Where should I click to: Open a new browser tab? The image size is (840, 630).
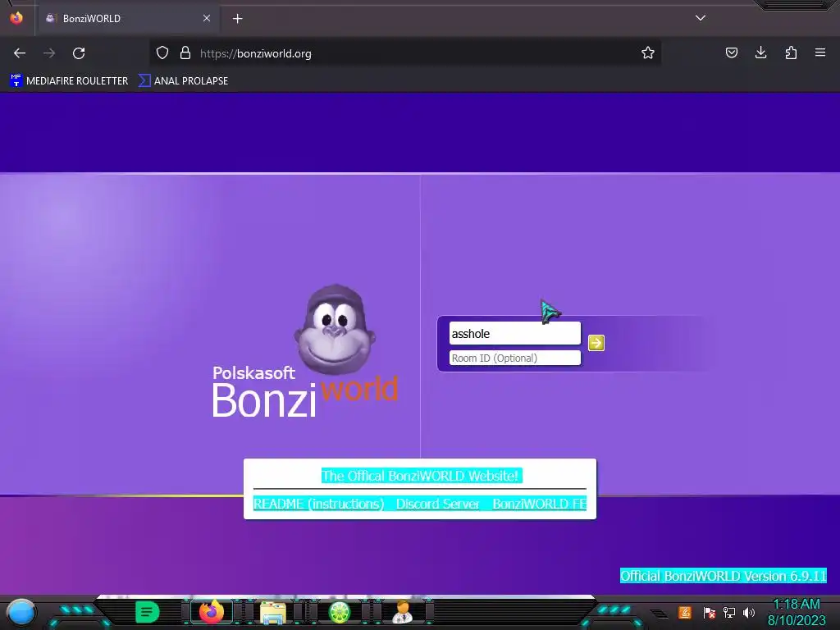tap(237, 19)
